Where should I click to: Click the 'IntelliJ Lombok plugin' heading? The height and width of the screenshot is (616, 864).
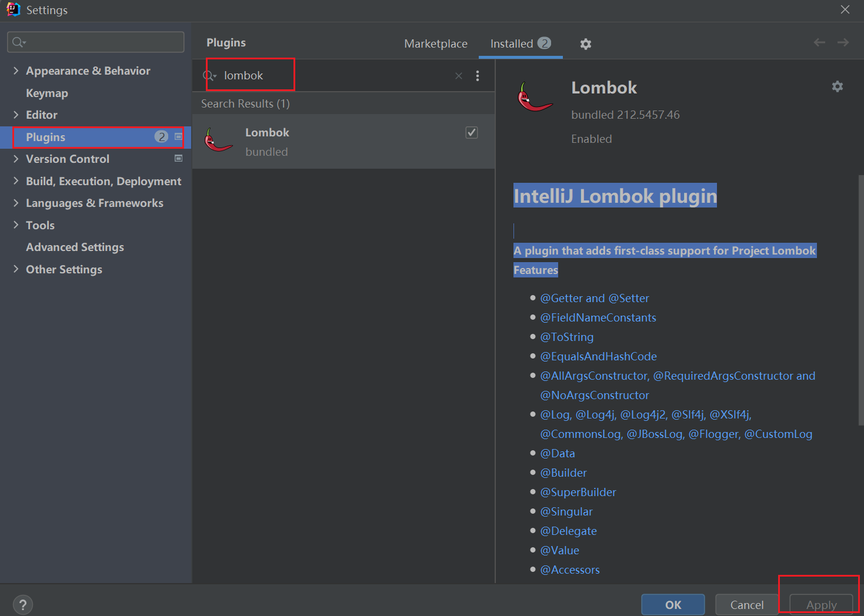click(615, 196)
